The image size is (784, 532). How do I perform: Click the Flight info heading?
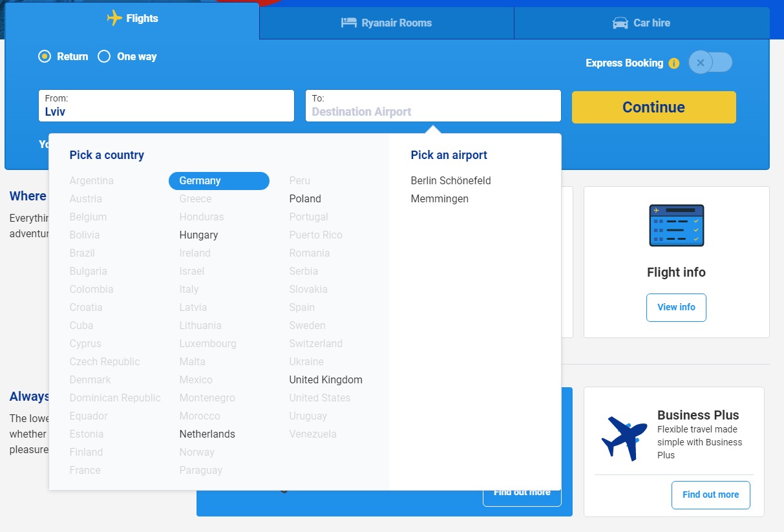coord(676,272)
